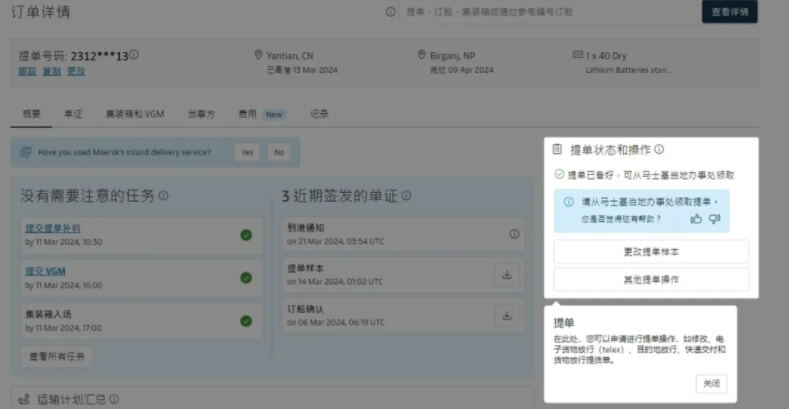Click the 复制 link under the bill number
This screenshot has height=409, width=789.
point(51,71)
